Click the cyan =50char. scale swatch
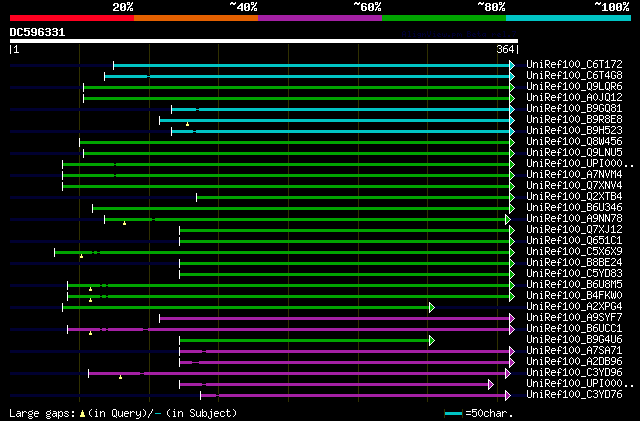Screen dimensions: 640x421 [x=453, y=414]
